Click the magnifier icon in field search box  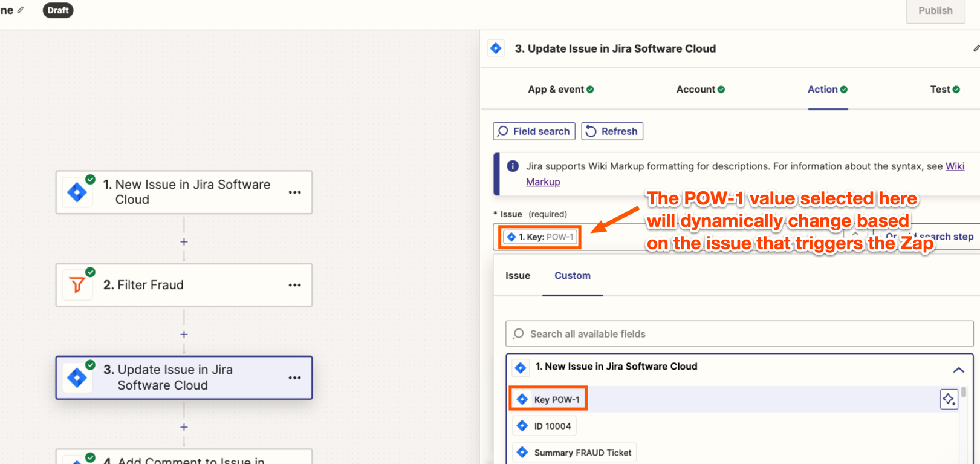coord(519,334)
